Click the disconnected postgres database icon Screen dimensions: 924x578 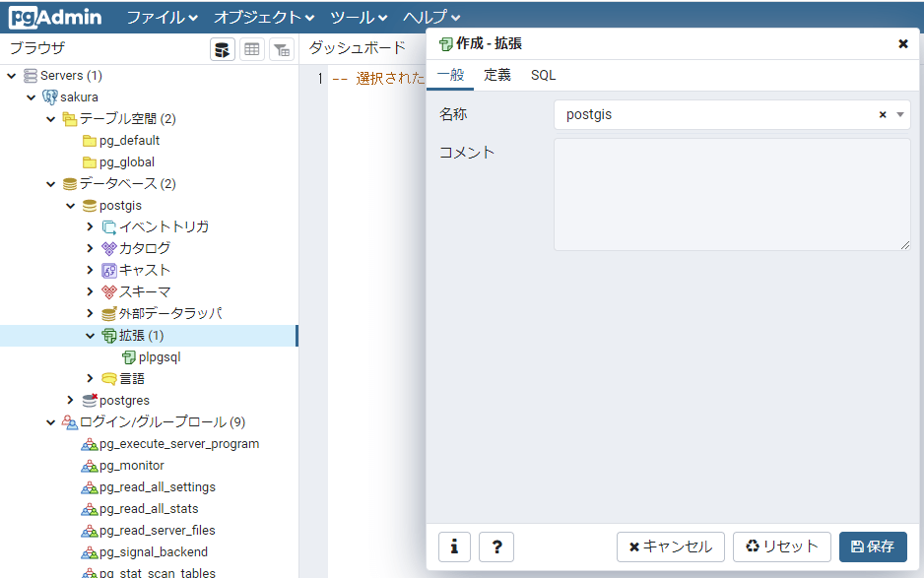[x=90, y=401]
